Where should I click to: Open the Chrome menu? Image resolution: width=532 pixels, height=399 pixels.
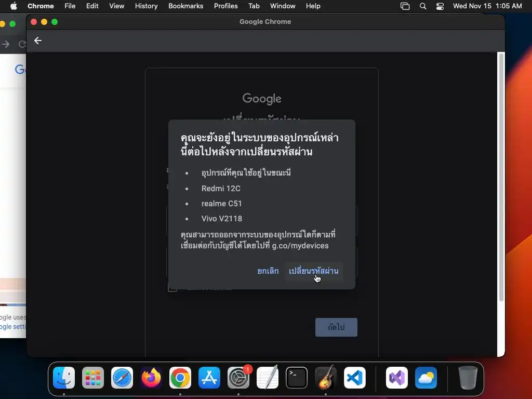coord(41,6)
